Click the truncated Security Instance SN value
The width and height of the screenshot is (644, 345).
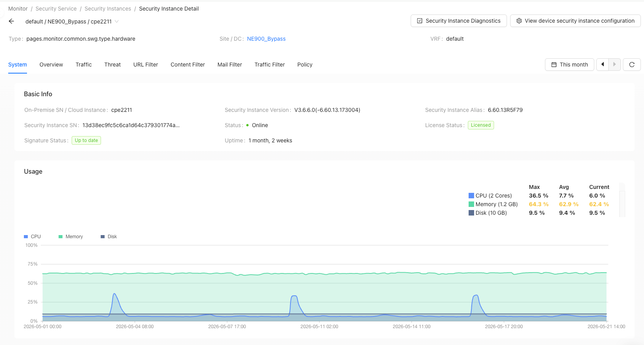pyautogui.click(x=131, y=125)
